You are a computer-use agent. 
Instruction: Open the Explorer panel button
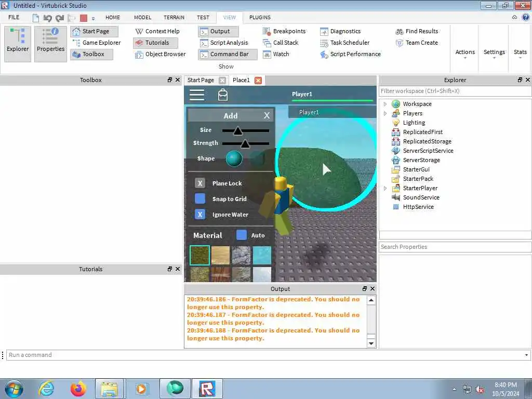pos(18,44)
